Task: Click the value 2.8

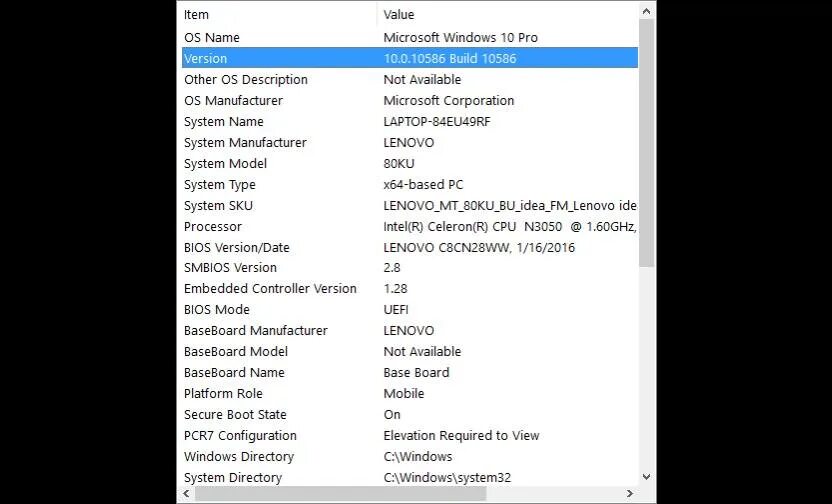Action: pyautogui.click(x=392, y=267)
